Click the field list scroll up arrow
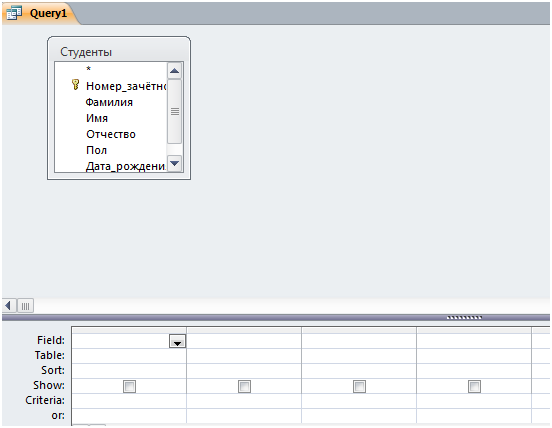Screen dimensions: 552x428 point(174,71)
